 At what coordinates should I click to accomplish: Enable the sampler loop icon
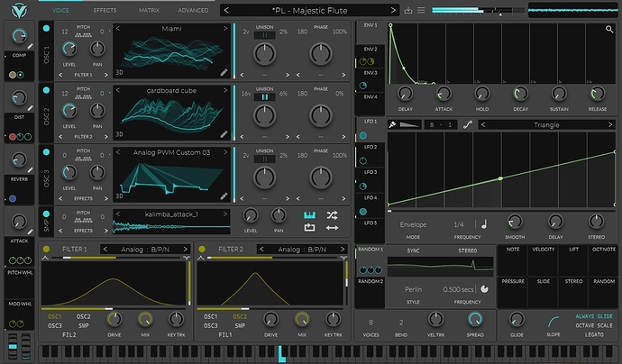click(309, 229)
